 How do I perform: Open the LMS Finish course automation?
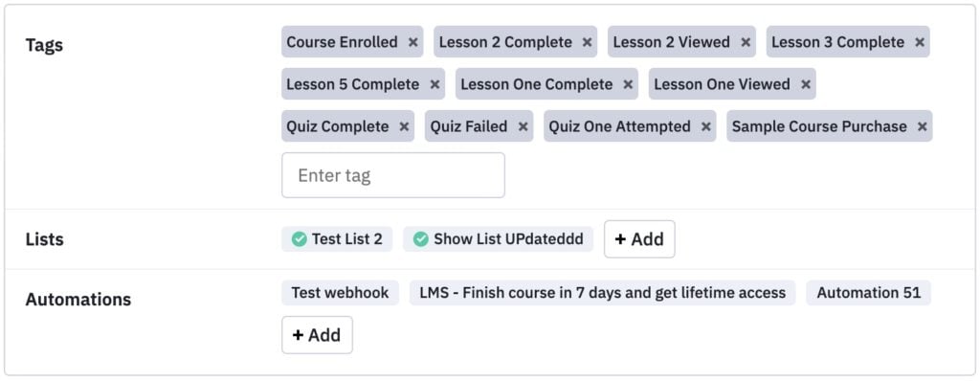[x=603, y=293]
